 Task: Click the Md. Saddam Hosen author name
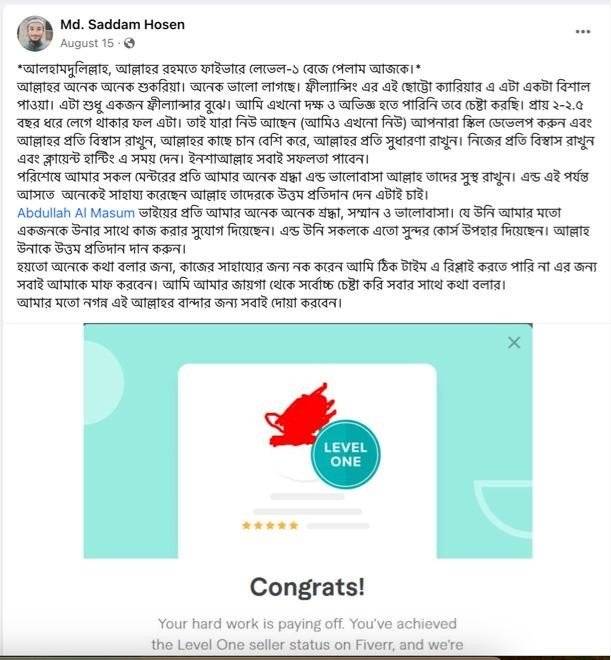point(122,24)
